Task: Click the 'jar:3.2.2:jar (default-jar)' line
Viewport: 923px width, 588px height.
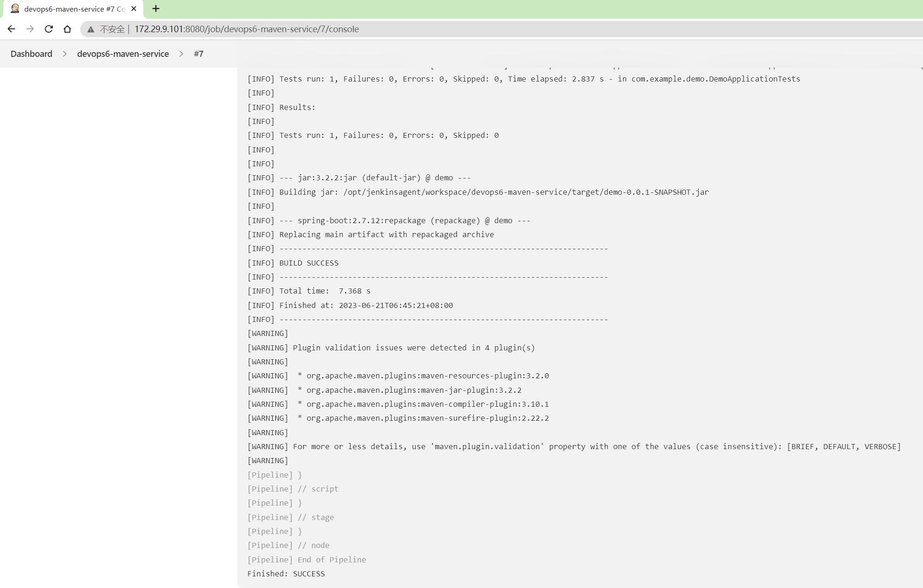Action: click(359, 178)
